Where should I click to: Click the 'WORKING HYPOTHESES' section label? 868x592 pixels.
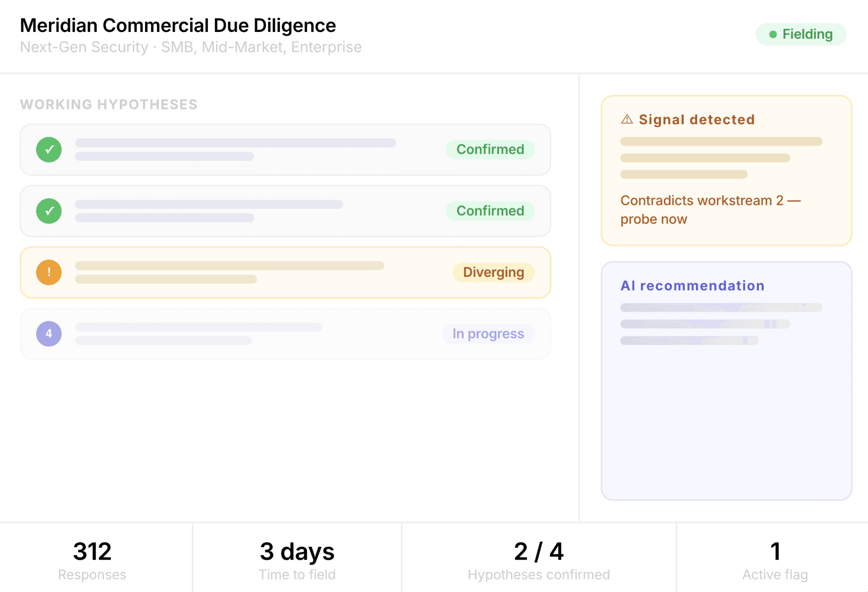tap(109, 105)
